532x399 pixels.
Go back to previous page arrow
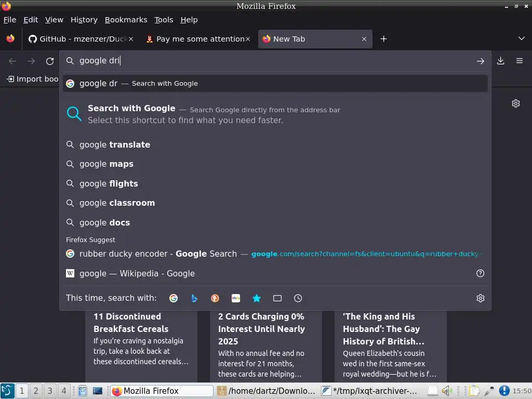click(x=12, y=61)
